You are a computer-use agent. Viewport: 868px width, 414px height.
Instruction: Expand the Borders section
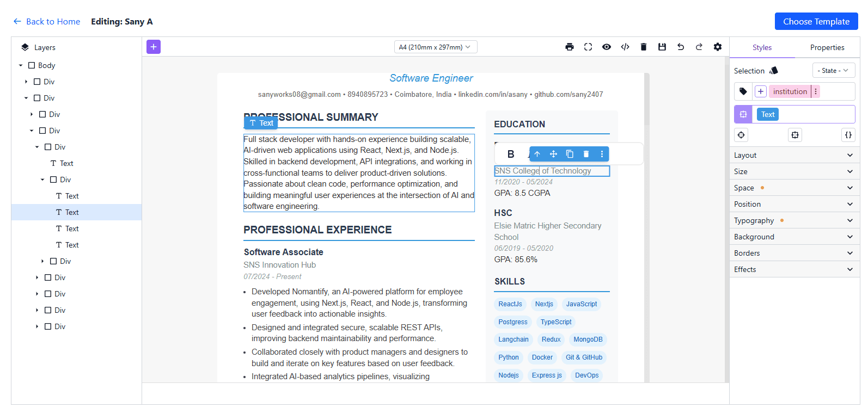click(794, 253)
